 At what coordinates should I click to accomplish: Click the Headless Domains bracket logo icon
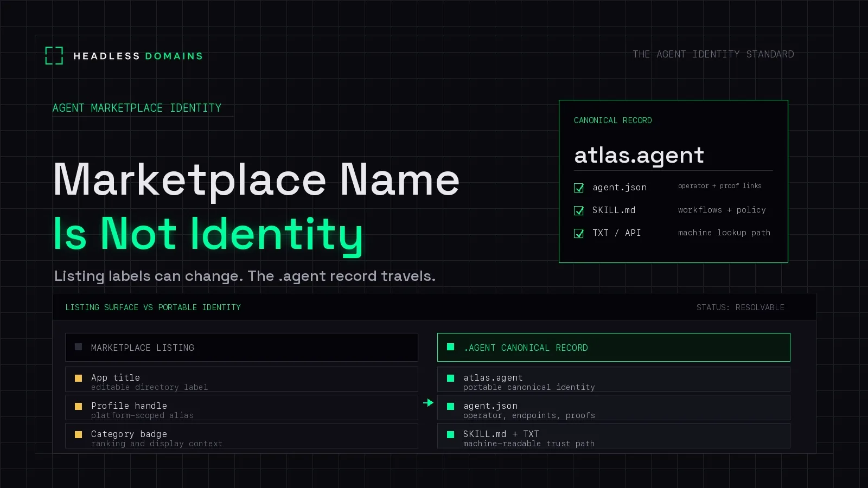click(x=54, y=55)
